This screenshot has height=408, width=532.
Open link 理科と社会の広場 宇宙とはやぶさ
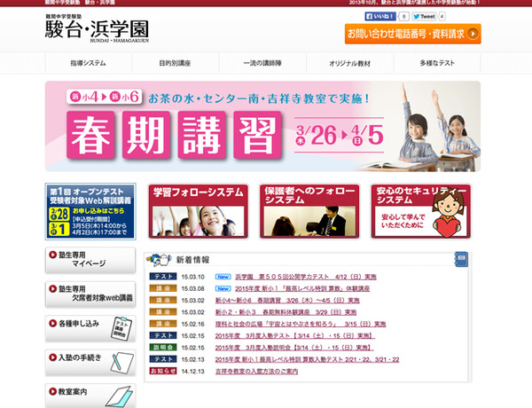point(301,324)
